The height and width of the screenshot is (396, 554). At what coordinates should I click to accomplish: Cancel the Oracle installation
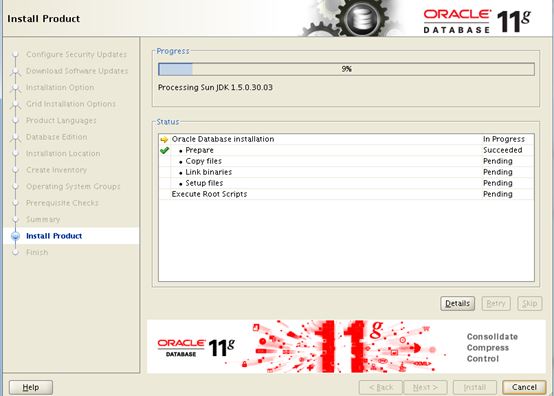[x=524, y=387]
